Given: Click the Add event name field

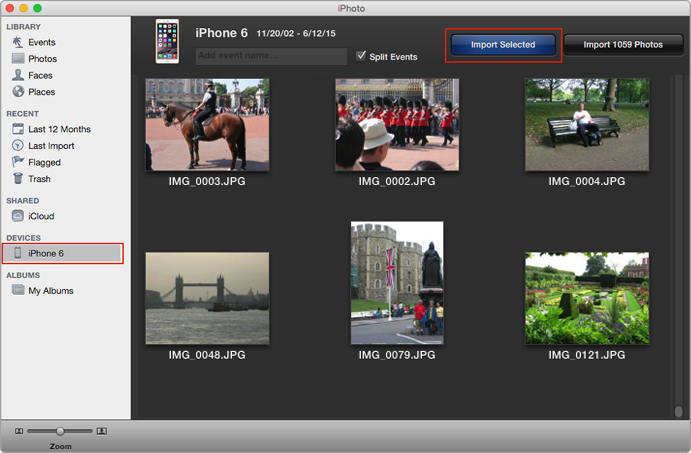Looking at the screenshot, I should [271, 56].
